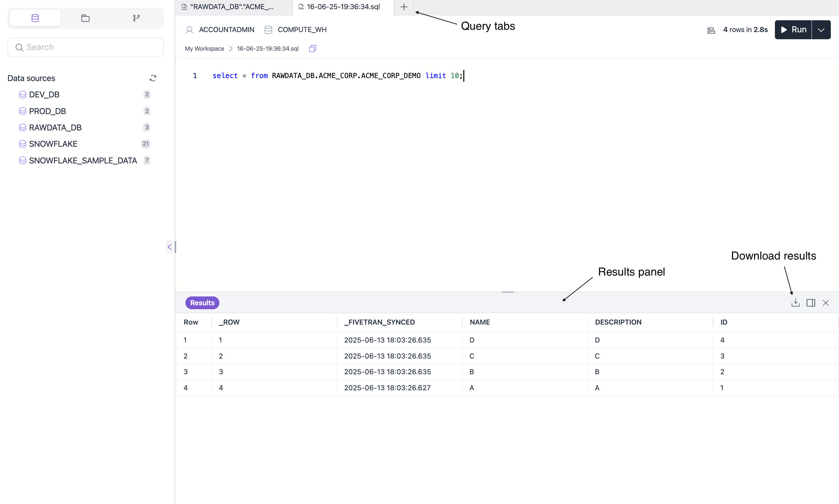Click the query stats chart icon

coord(711,30)
